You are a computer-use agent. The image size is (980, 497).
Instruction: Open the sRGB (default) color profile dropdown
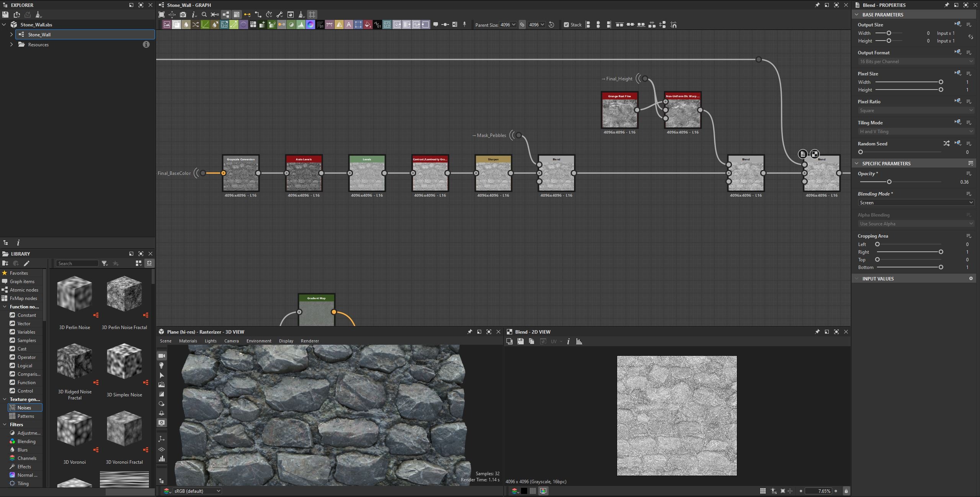tap(197, 491)
